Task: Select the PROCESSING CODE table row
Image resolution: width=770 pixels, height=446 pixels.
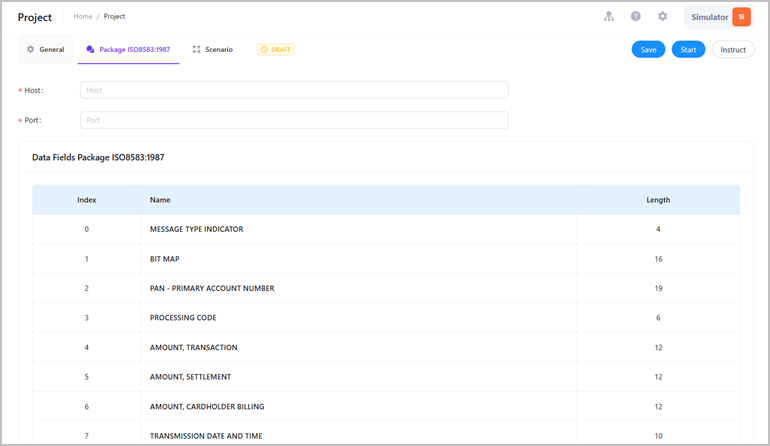Action: (x=386, y=317)
